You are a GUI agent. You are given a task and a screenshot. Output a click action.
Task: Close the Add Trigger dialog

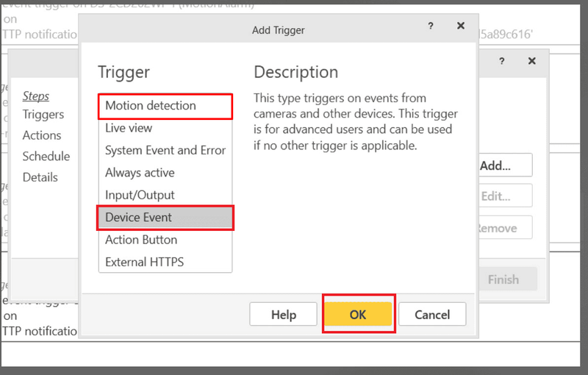point(461,26)
